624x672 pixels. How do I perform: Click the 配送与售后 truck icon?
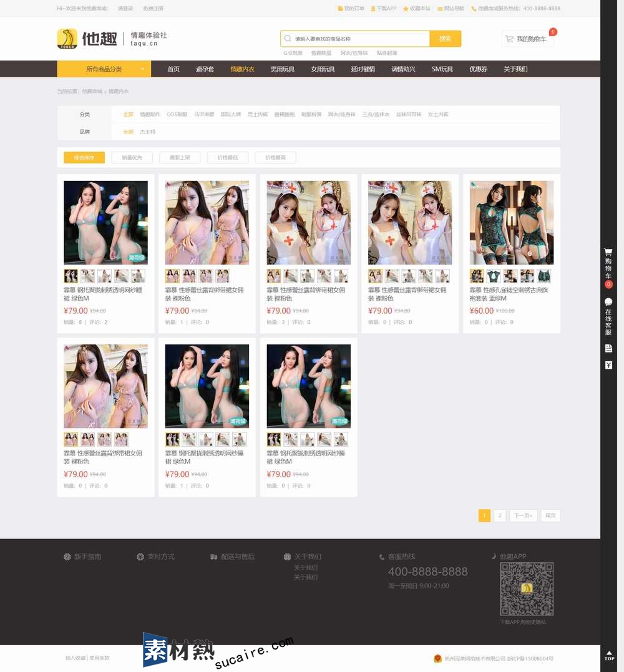(213, 557)
